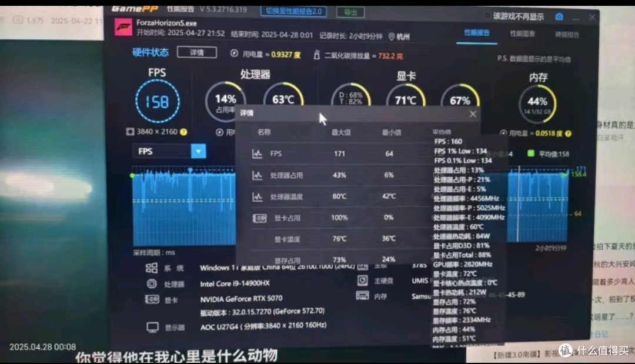
Task: Click the resolution icon beside 3840 × 2160
Action: click(130, 132)
